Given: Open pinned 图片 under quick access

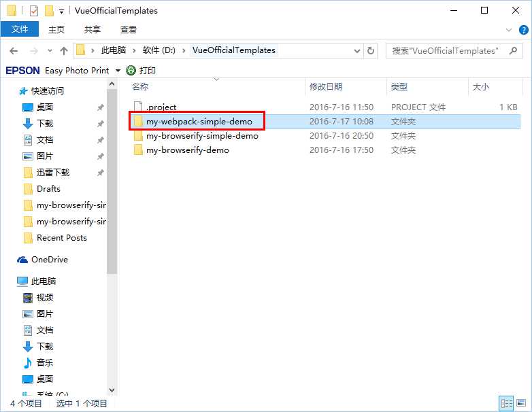Looking at the screenshot, I should (44, 156).
